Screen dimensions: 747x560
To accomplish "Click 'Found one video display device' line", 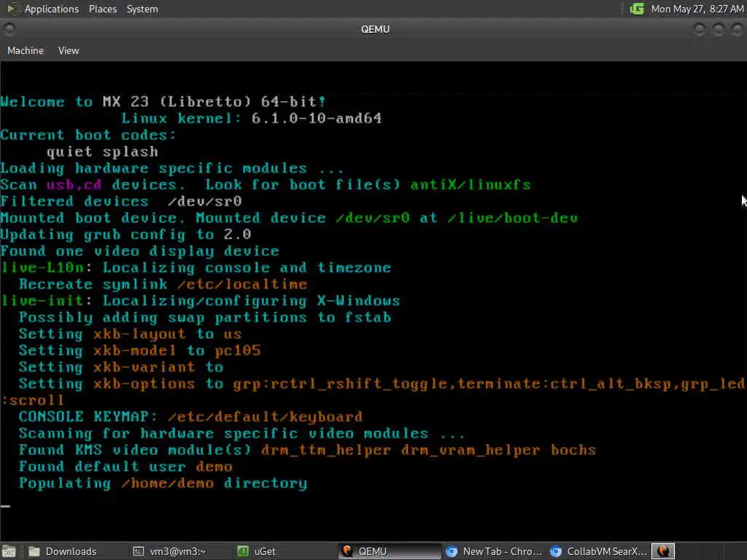I will (139, 252).
